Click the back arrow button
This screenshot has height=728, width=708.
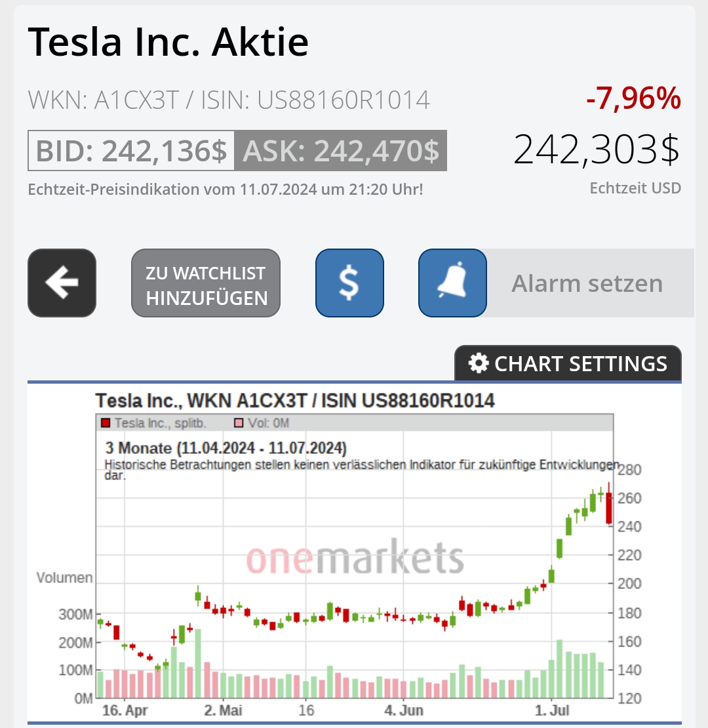[x=62, y=283]
